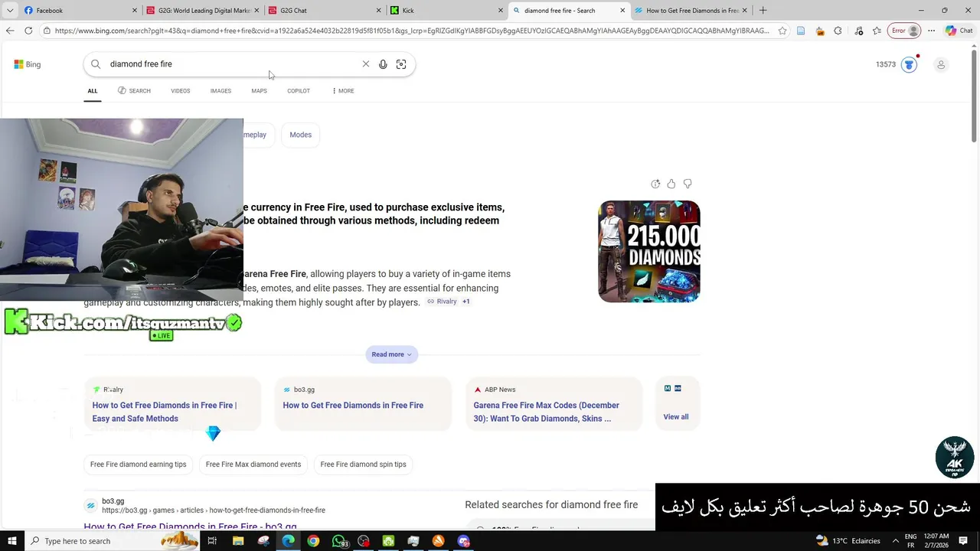Click the browser back arrow
Image resolution: width=980 pixels, height=551 pixels.
pos(10,31)
